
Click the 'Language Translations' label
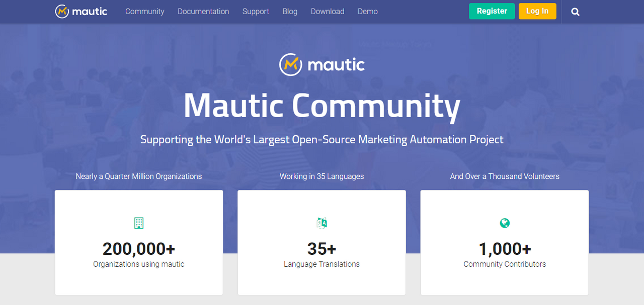[322, 264]
